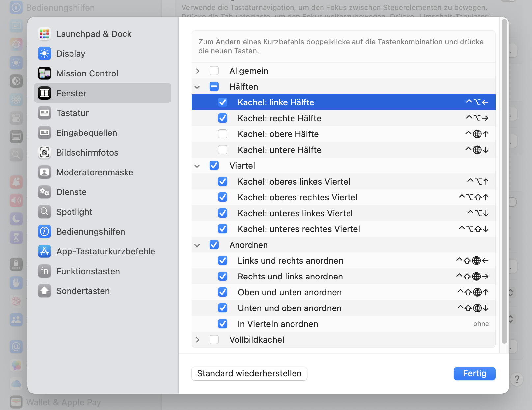This screenshot has width=532, height=410.
Task: Open the Eingabequellen category
Action: point(87,133)
